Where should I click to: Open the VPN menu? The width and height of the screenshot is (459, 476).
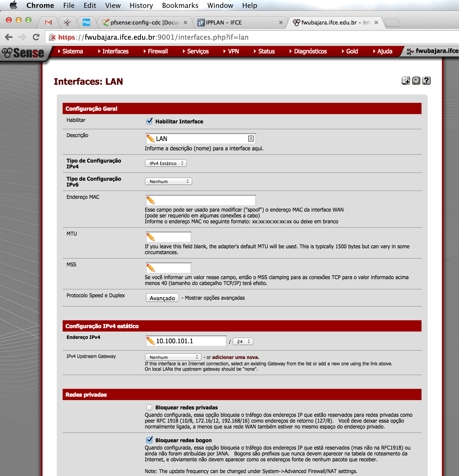pyautogui.click(x=231, y=51)
